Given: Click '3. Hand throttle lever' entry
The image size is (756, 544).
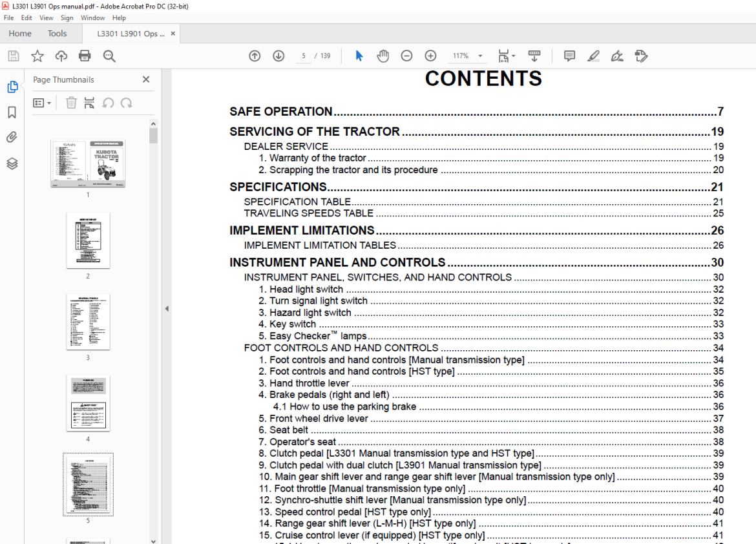Looking at the screenshot, I should click(x=491, y=383).
